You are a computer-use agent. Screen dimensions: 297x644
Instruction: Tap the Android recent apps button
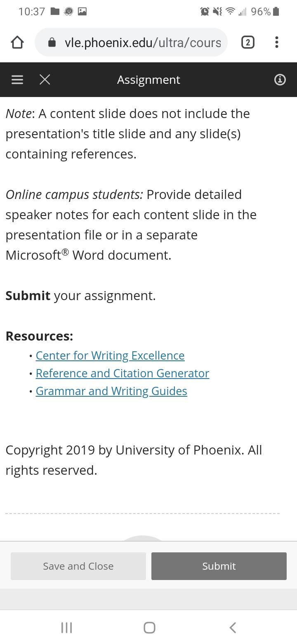coord(66,628)
